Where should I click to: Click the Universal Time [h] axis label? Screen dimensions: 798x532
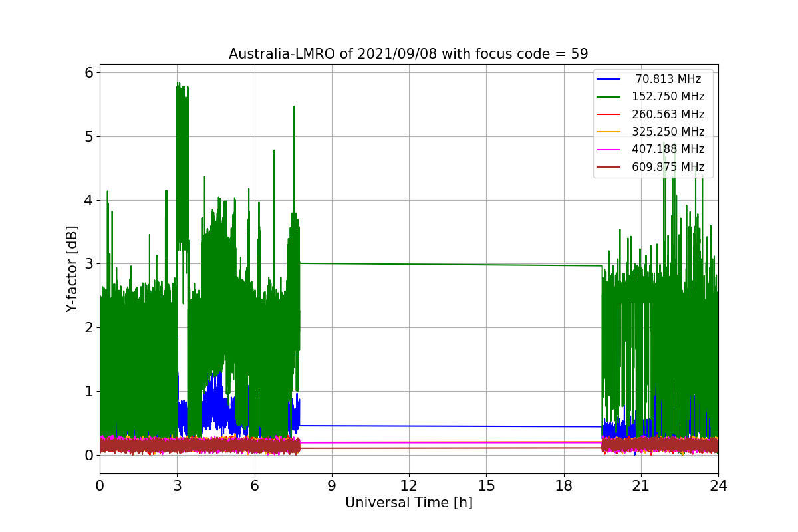click(408, 503)
